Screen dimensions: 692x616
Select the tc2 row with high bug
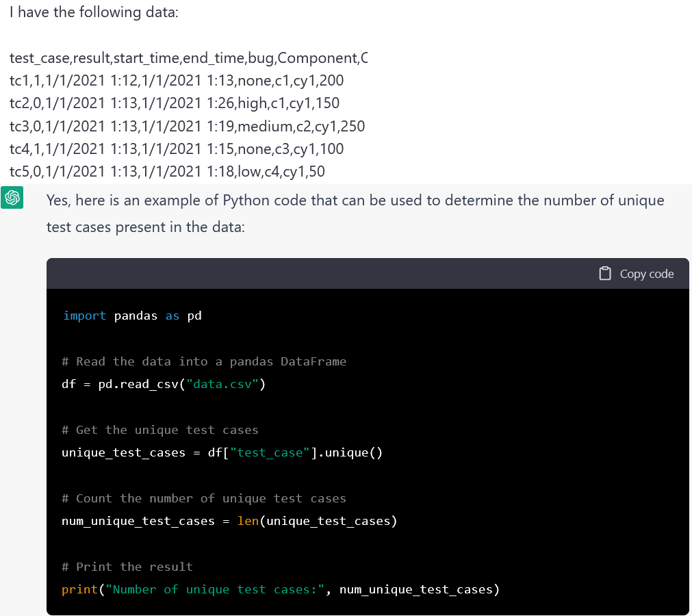pos(175,103)
